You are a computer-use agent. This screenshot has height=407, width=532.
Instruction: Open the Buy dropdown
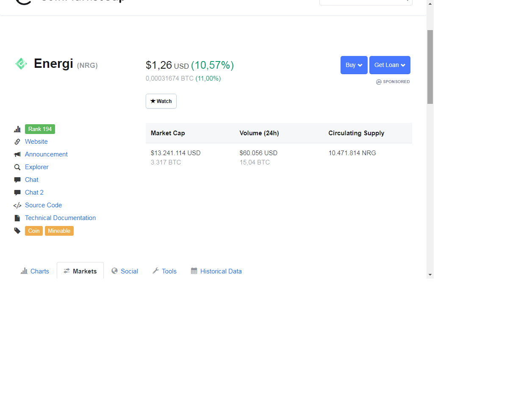[354, 65]
